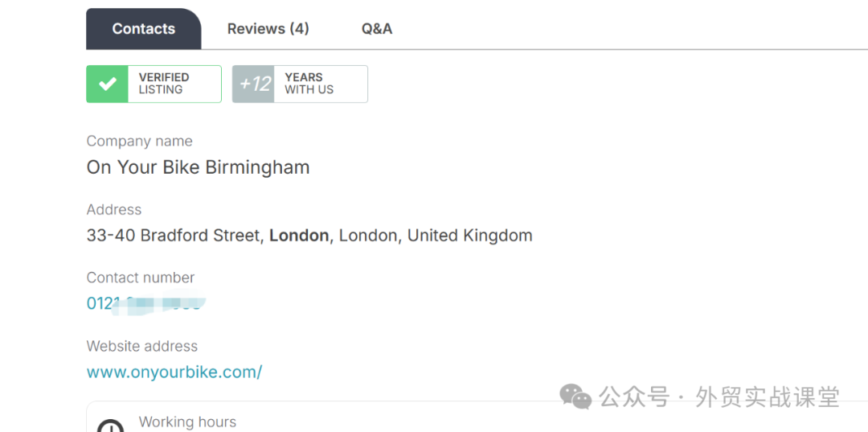Click the Address field label
The height and width of the screenshot is (432, 868).
113,209
